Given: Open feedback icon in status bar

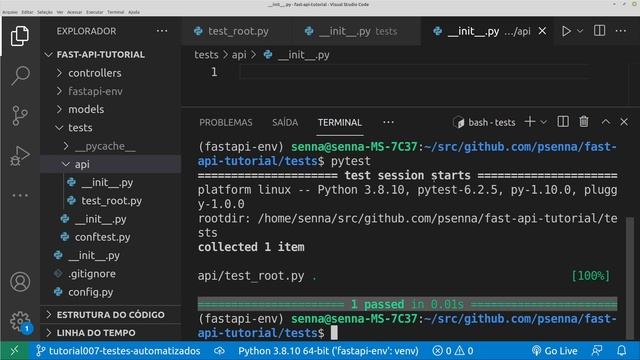Looking at the screenshot, I should [597, 351].
